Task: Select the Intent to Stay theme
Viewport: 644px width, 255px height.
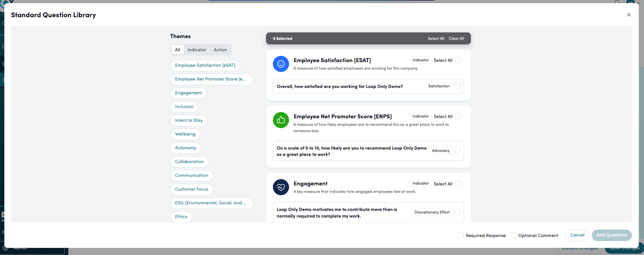Action: tap(189, 121)
